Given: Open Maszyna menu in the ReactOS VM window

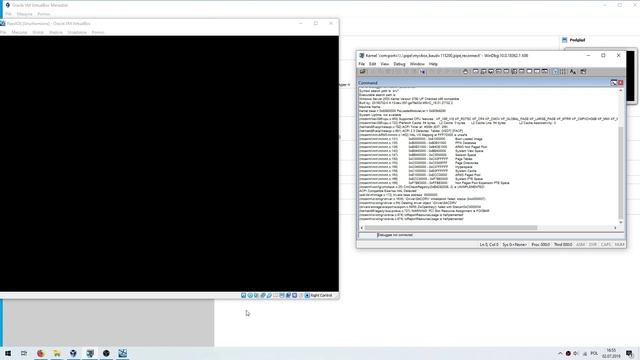Looking at the screenshot, I should [19, 32].
